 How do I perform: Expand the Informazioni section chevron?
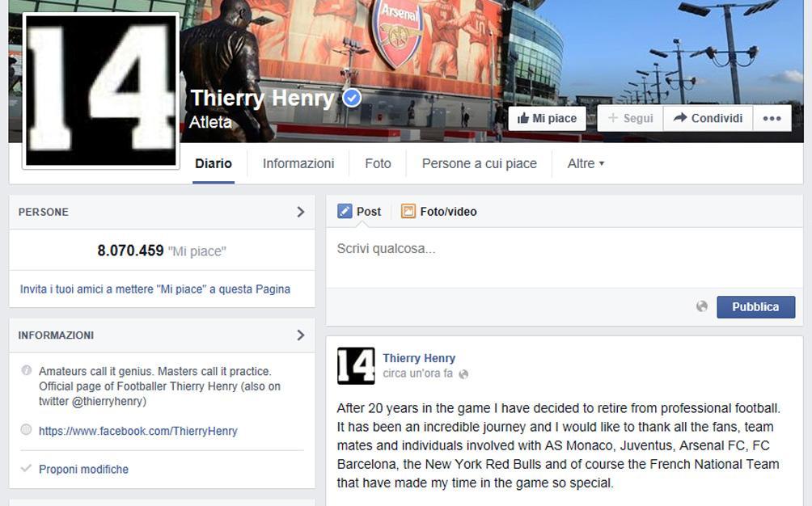tap(300, 335)
